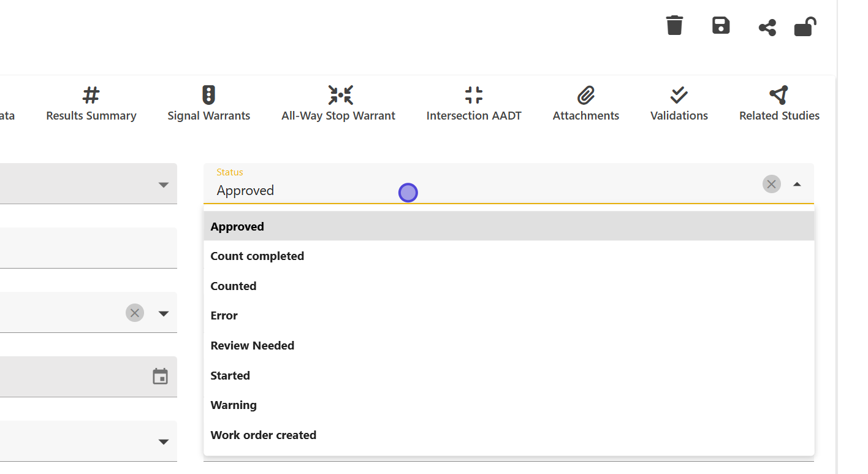Image resolution: width=868 pixels, height=474 pixels.
Task: Select the Count completed status option
Action: [x=257, y=256]
